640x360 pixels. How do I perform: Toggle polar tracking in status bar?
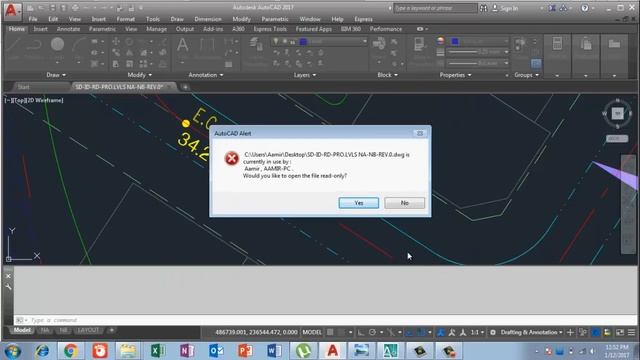pos(372,332)
